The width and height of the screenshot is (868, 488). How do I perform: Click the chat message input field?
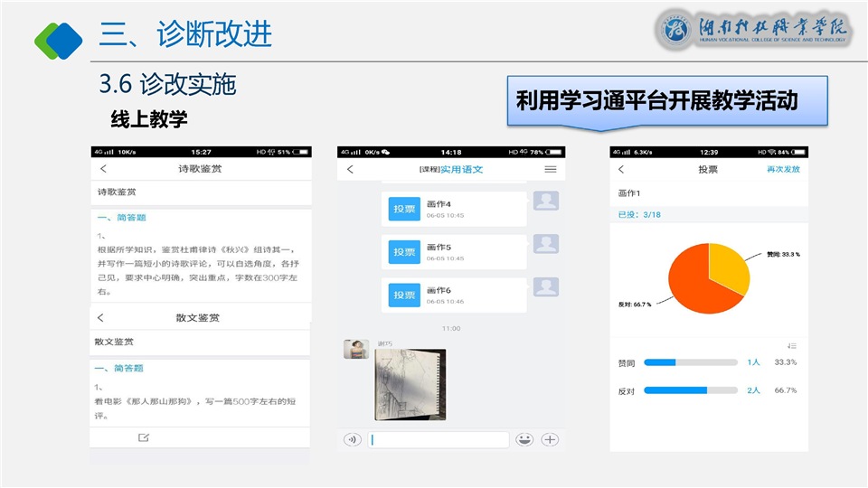click(439, 440)
